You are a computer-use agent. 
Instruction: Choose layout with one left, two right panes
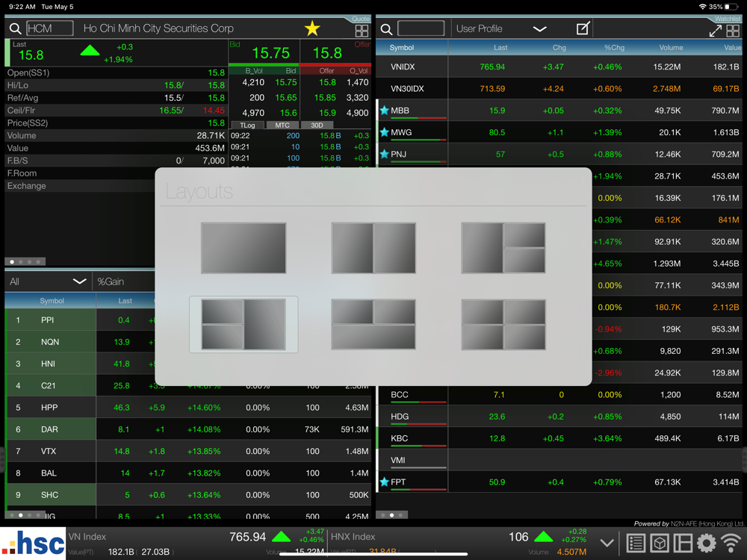(x=503, y=248)
